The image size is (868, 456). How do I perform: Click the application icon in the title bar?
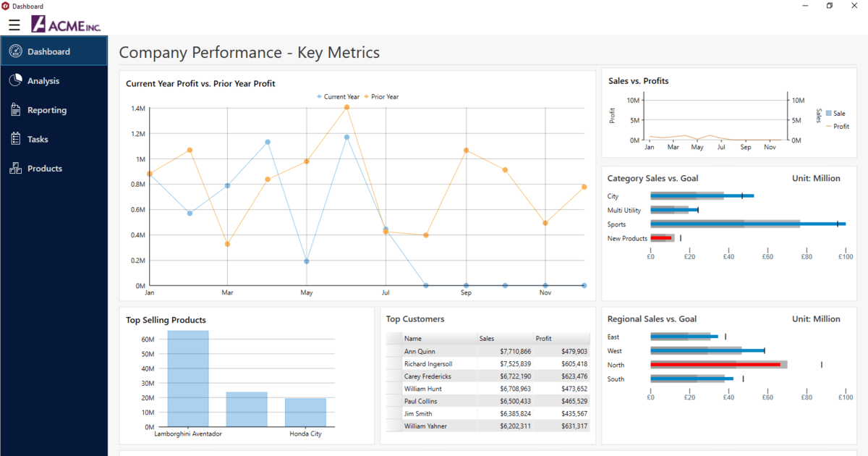pyautogui.click(x=7, y=6)
